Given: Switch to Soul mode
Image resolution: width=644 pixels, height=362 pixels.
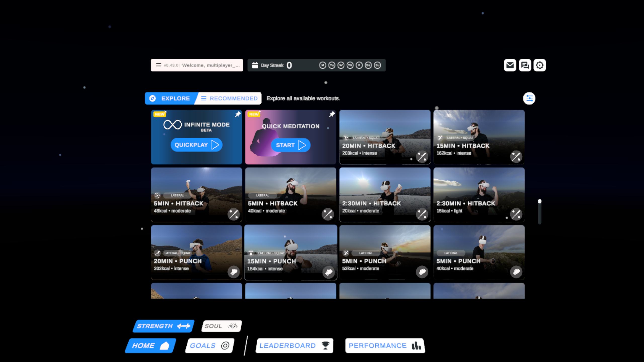Looking at the screenshot, I should point(221,326).
